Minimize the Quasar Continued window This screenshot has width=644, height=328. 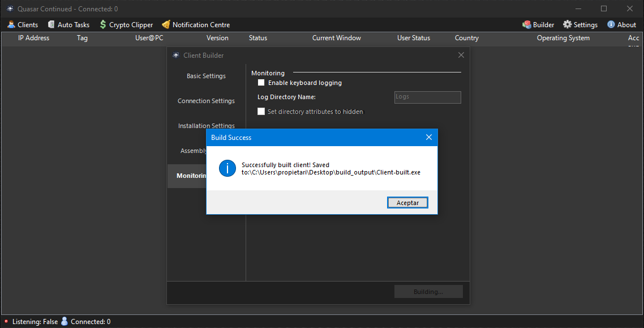tap(578, 8)
